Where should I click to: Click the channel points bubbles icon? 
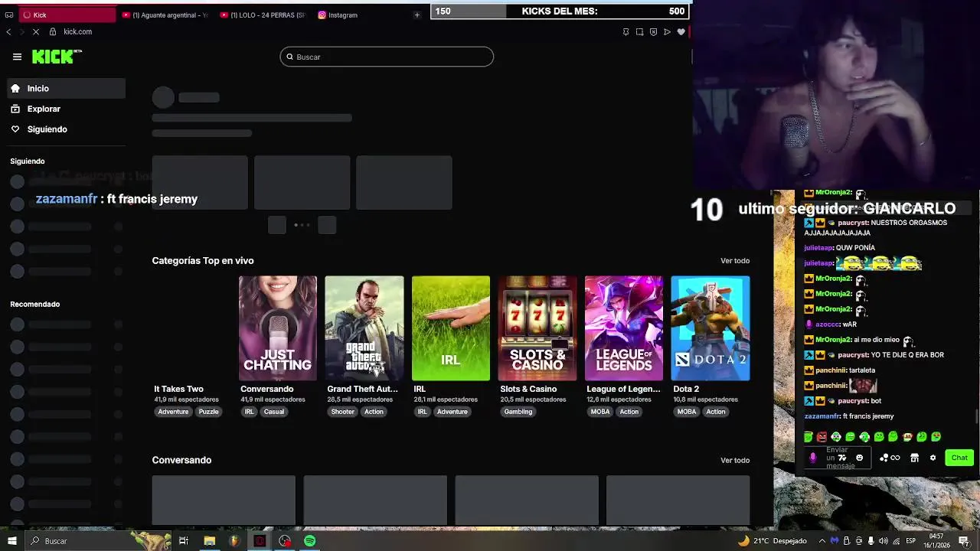884,458
